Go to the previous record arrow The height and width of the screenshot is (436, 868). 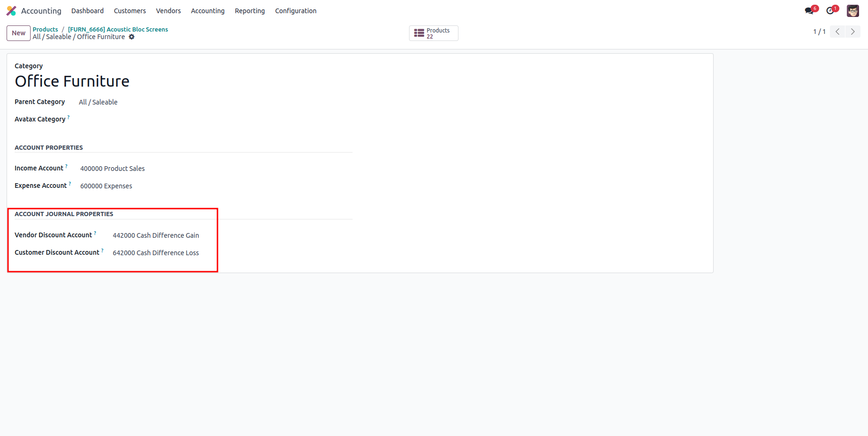click(837, 32)
